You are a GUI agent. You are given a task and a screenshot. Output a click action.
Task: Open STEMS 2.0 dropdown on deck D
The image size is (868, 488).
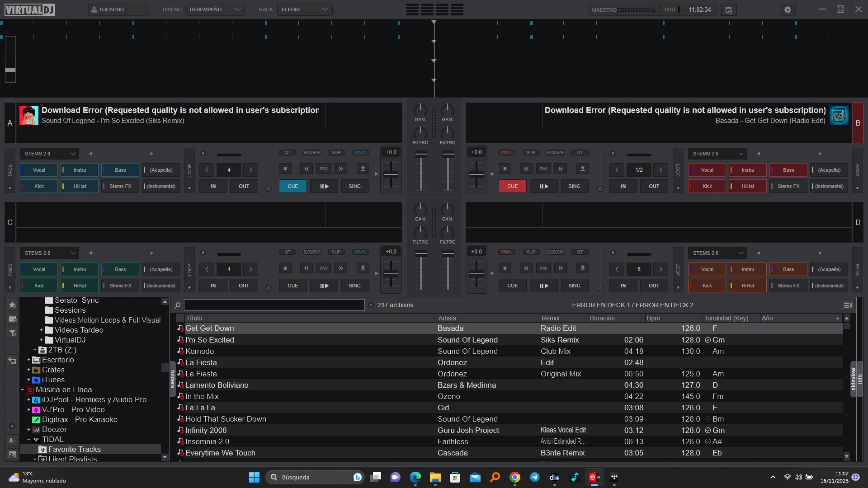[x=717, y=253]
